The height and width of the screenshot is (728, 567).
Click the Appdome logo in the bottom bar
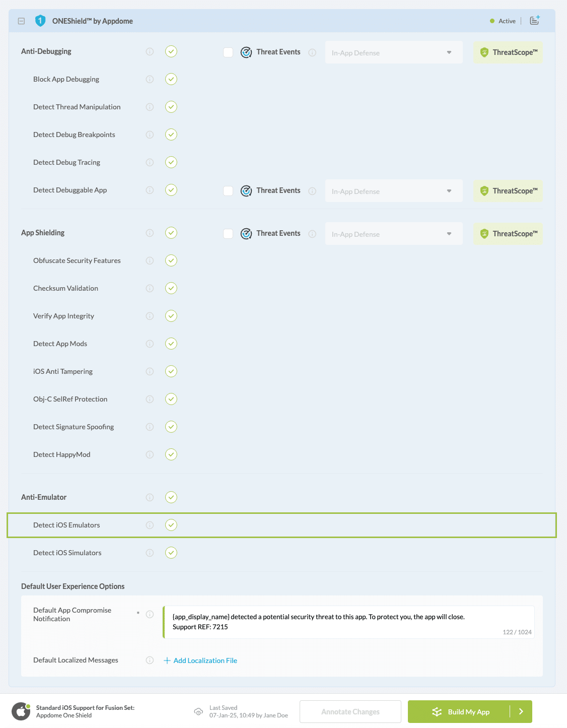coord(21,711)
